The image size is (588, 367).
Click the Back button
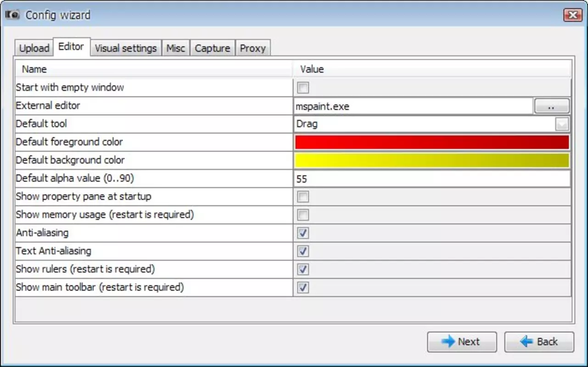coord(539,342)
